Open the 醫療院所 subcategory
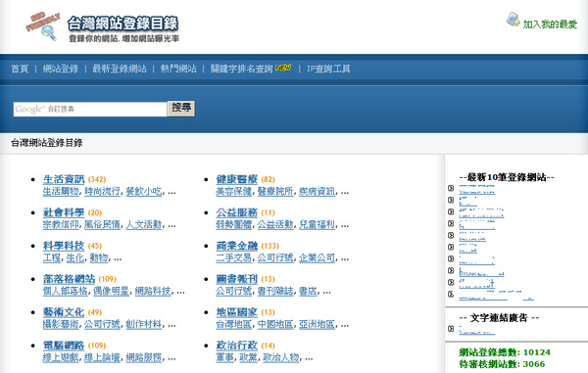This screenshot has width=588, height=373. click(275, 191)
